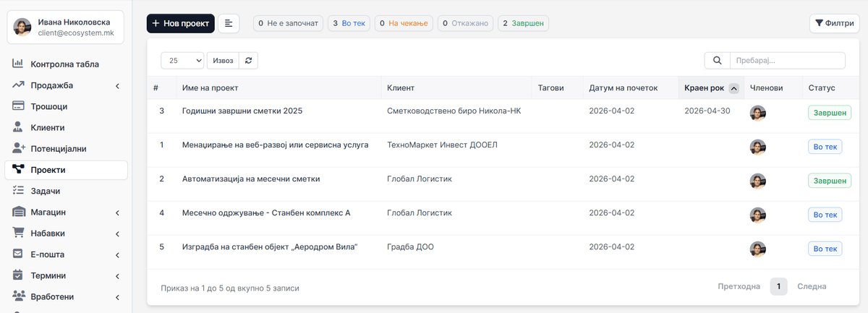Click the Набавки shopping cart icon
This screenshot has height=313, width=868.
coord(19,233)
